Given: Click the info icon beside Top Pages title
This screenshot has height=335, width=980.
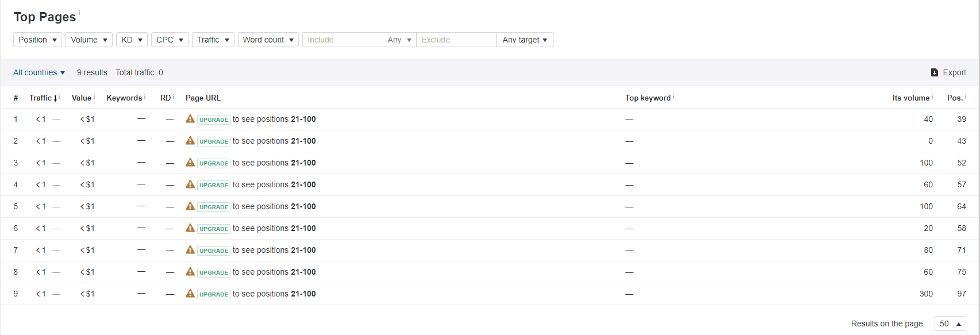Looking at the screenshot, I should coord(79,13).
